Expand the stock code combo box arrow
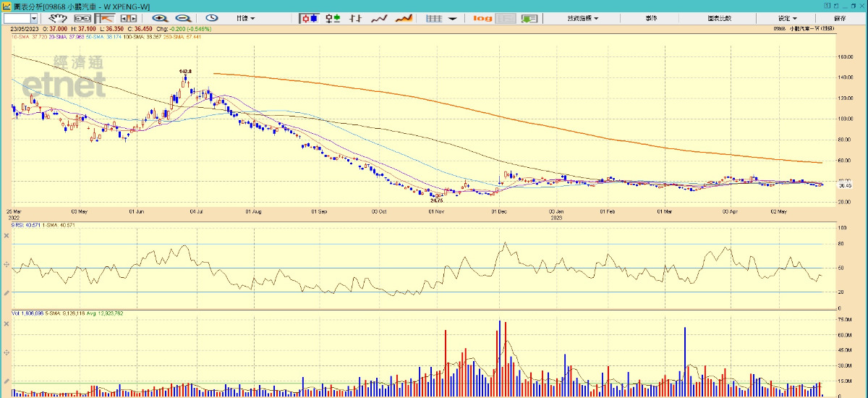The image size is (868, 398). [34, 18]
